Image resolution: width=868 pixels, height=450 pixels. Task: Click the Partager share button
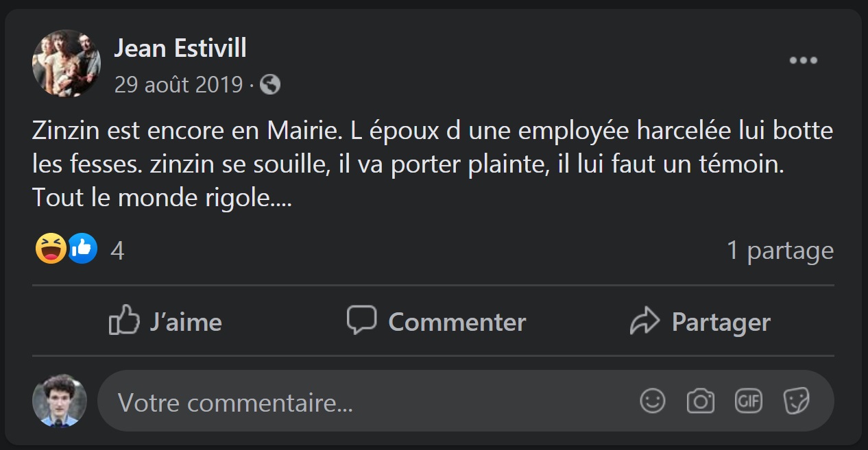[700, 321]
